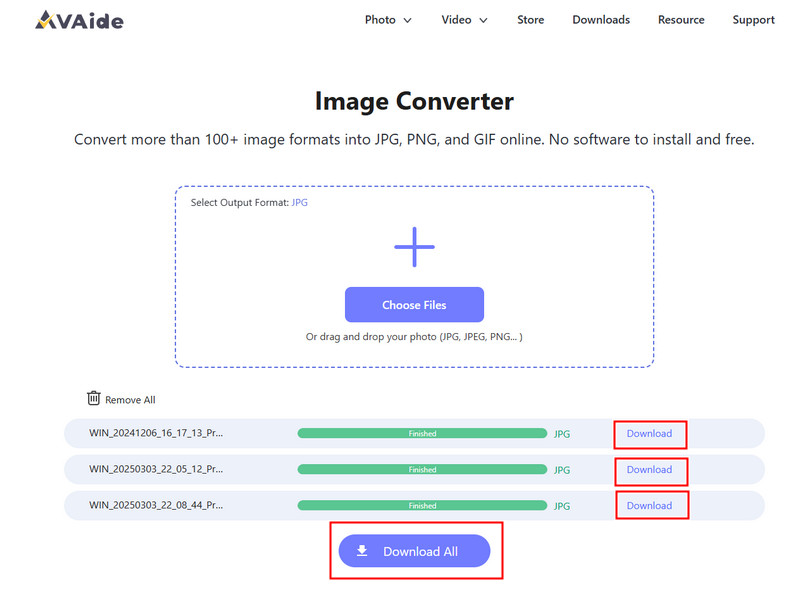The height and width of the screenshot is (589, 800).
Task: Click the large plus upload icon
Action: pyautogui.click(x=414, y=247)
